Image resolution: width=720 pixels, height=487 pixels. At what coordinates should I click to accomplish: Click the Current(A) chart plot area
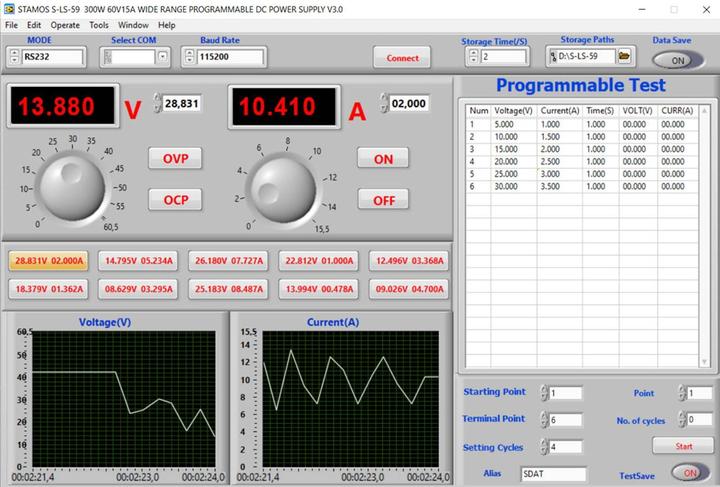351,398
